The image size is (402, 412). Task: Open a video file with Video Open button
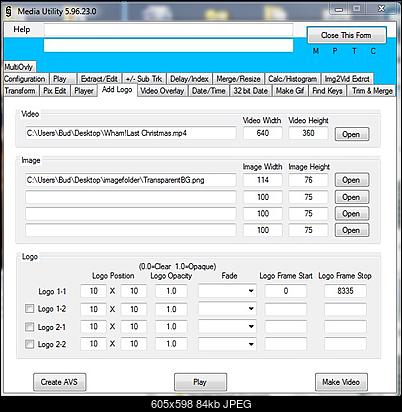pos(352,134)
